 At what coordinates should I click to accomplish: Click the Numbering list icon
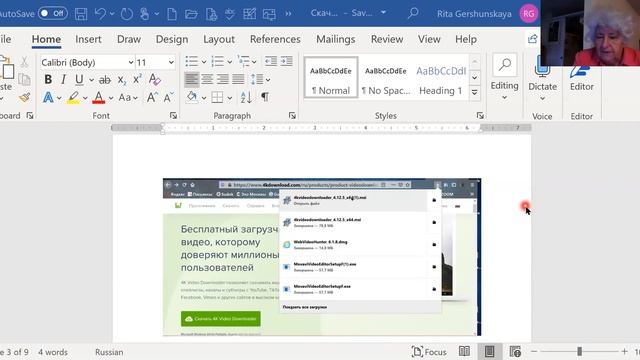217,61
